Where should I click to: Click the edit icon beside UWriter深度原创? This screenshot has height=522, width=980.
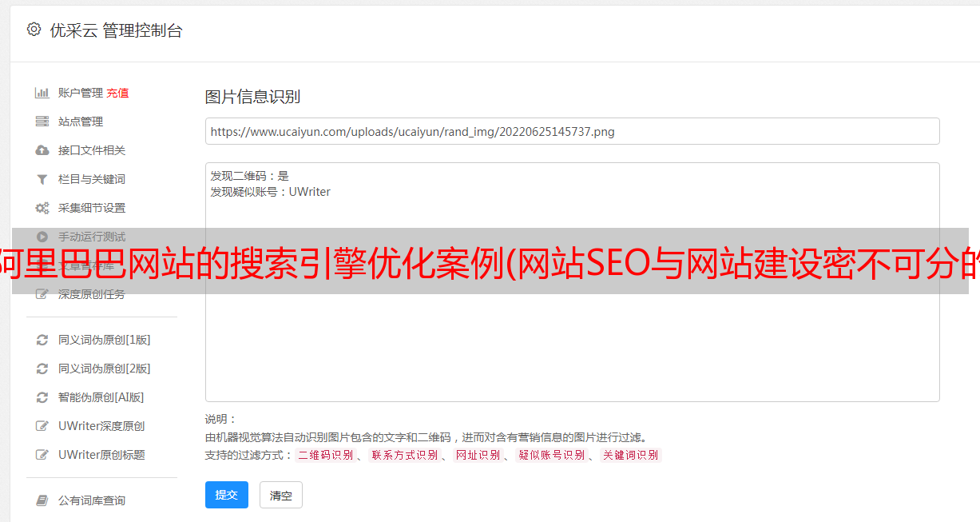[42, 426]
